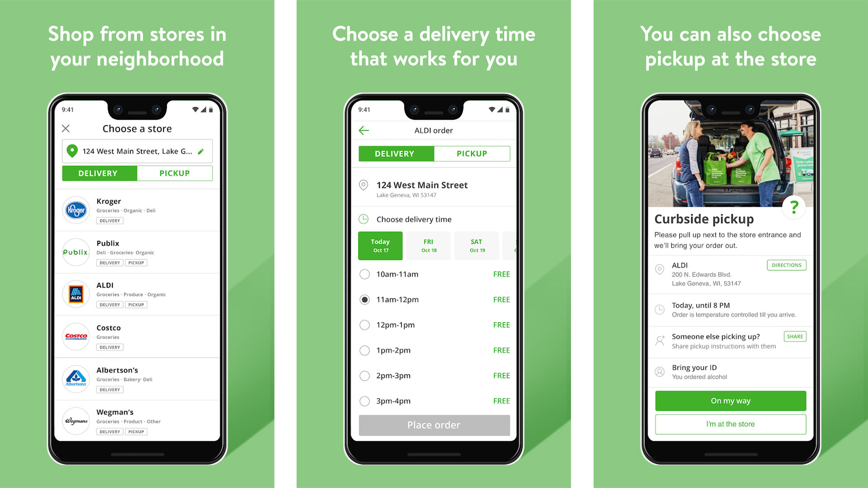The height and width of the screenshot is (488, 868).
Task: Click the Costco store icon
Action: click(x=76, y=333)
